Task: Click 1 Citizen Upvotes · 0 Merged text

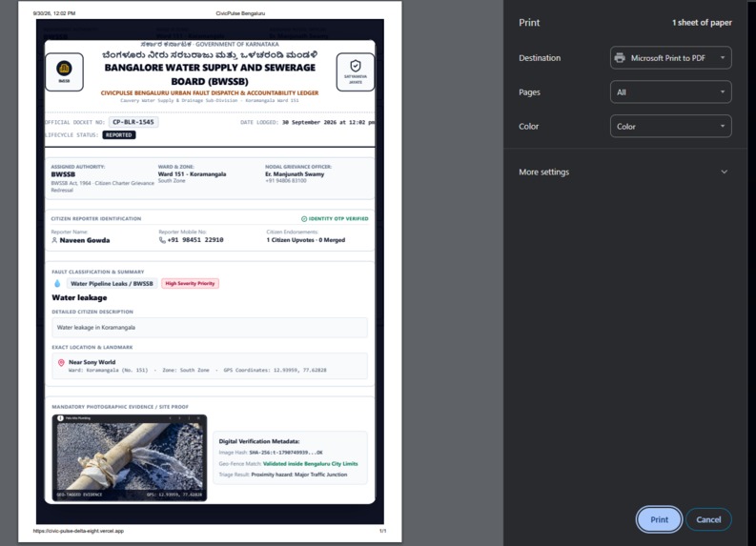Action: pyautogui.click(x=306, y=239)
